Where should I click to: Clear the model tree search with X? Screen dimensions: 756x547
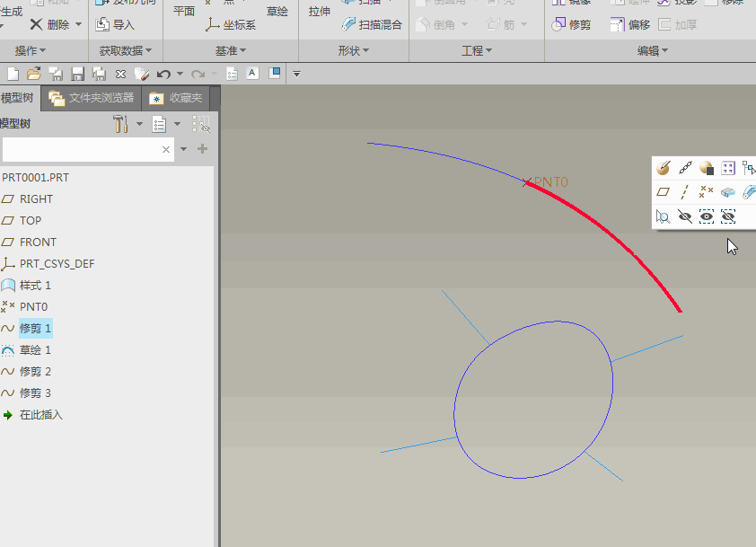click(166, 149)
